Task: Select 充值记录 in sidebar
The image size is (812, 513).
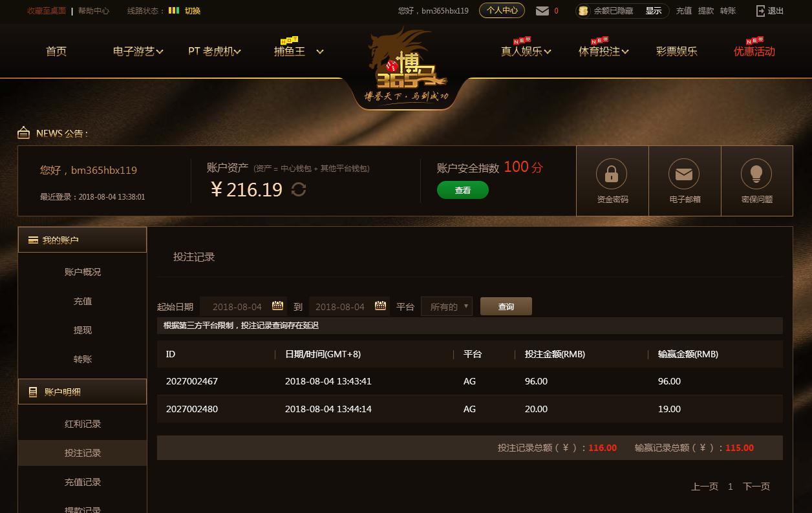Action: (83, 482)
